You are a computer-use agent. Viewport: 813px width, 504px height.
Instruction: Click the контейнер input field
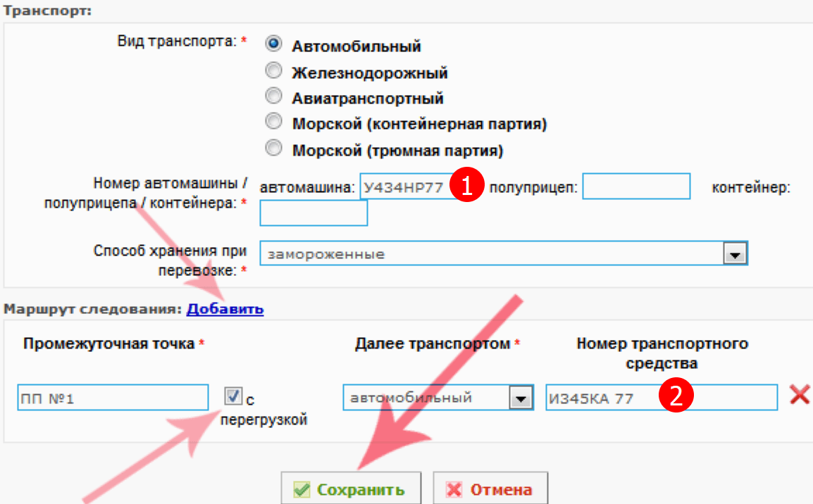point(314,213)
